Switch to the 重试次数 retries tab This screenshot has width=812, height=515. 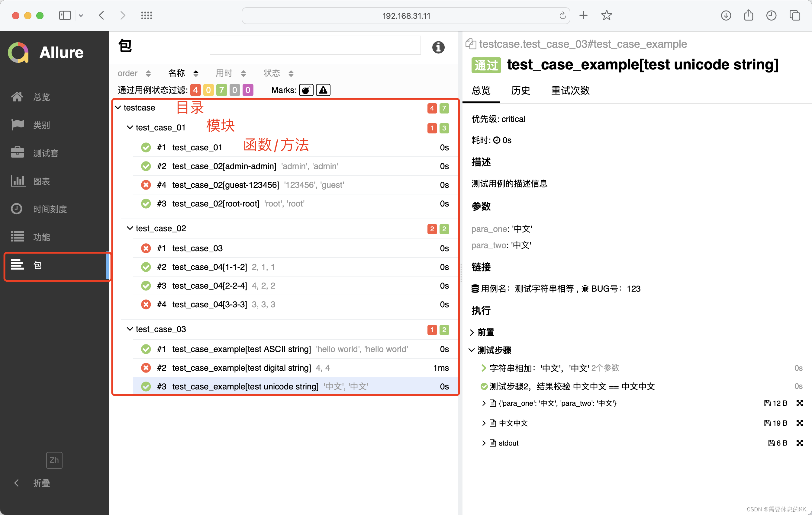tap(570, 91)
